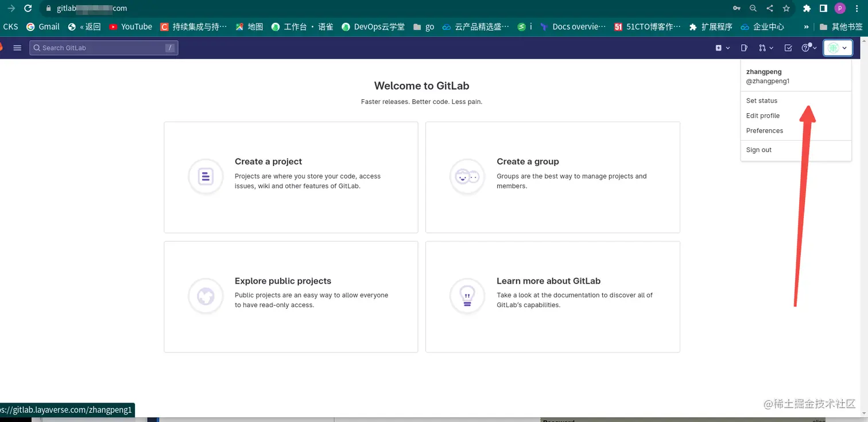Open the 工作台・语雀 bookmark
Screen dimensions: 868x422
tap(302, 26)
